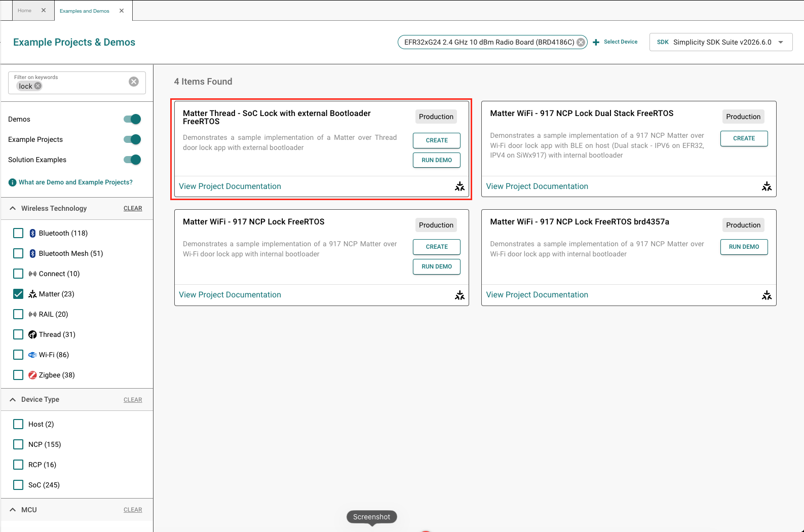Check the SoC (245) checkbox

click(18, 485)
